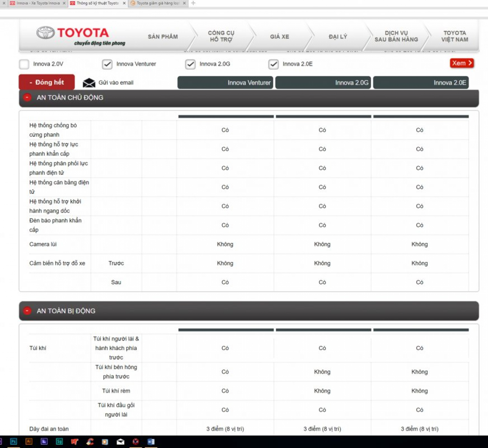Click 'Hệ thống phân phối lực phanh điện tử' label

click(x=59, y=168)
